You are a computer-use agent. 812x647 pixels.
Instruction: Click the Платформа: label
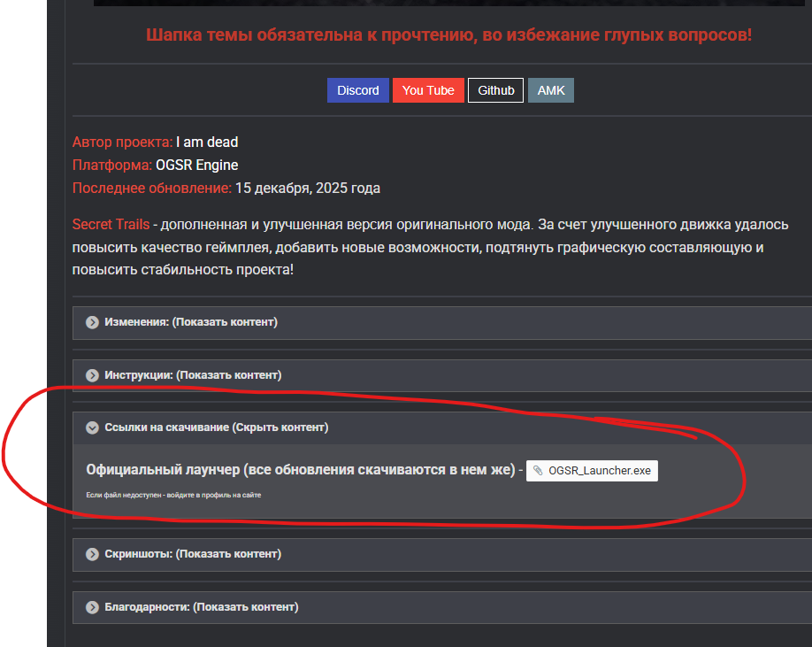tap(111, 165)
